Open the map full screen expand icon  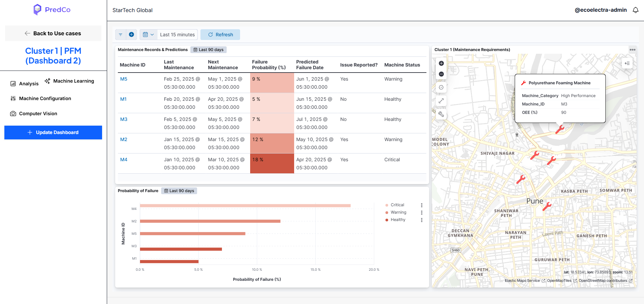pos(441,101)
